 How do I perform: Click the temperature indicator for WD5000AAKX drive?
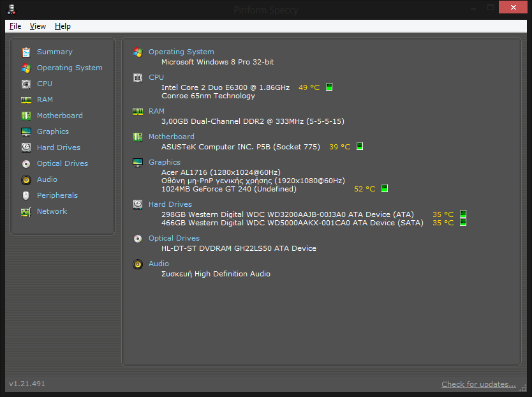[462, 223]
